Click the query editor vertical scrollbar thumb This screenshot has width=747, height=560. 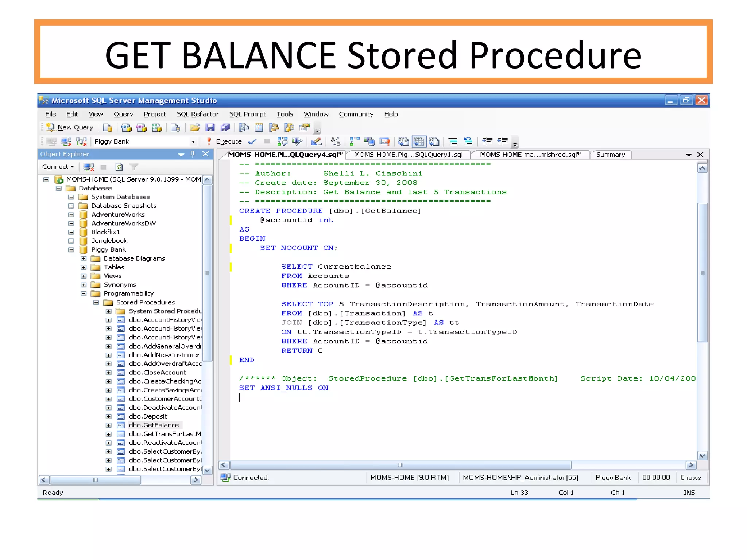tap(703, 272)
